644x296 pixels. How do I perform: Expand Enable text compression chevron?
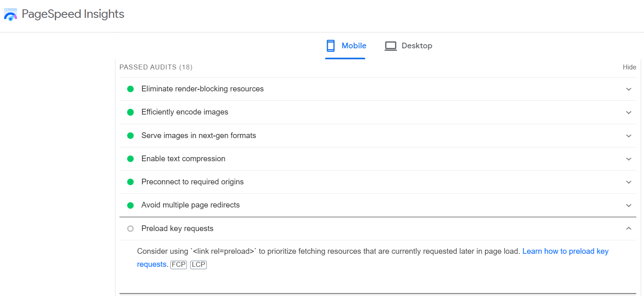point(629,159)
